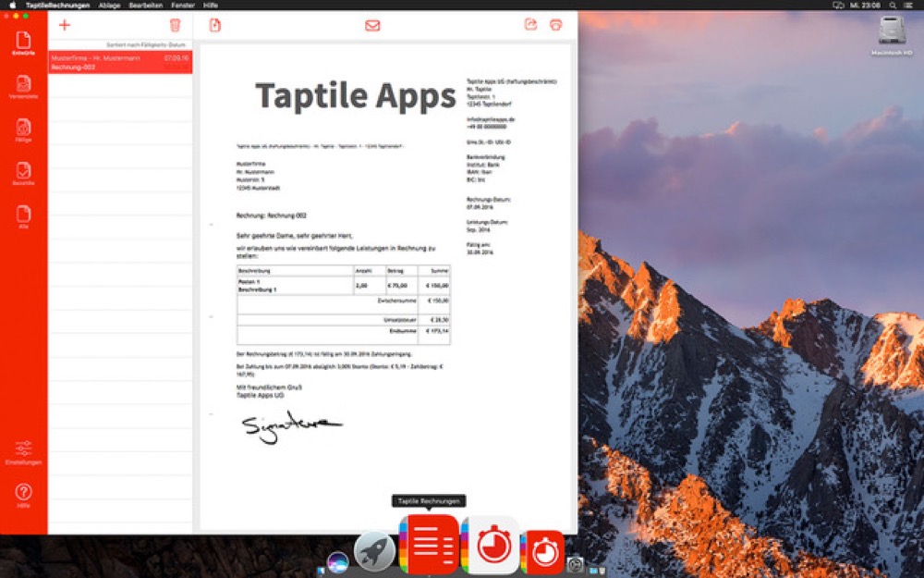Screen dimensions: 924x578
Task: Delete the selected invoice with the trash icon
Action: 176,25
